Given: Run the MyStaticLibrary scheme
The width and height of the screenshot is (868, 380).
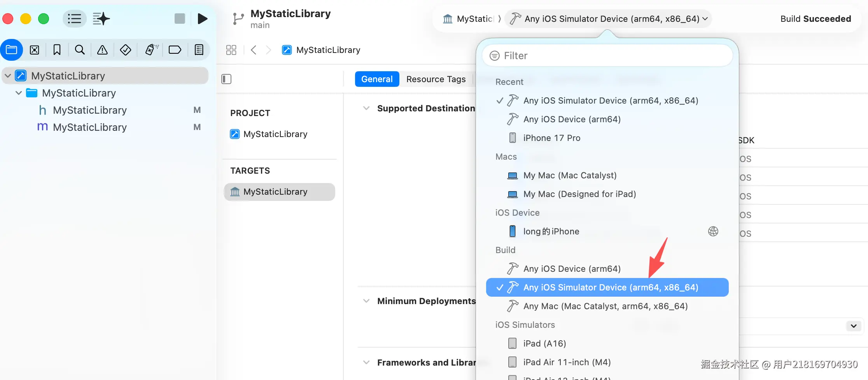Looking at the screenshot, I should click(x=202, y=19).
